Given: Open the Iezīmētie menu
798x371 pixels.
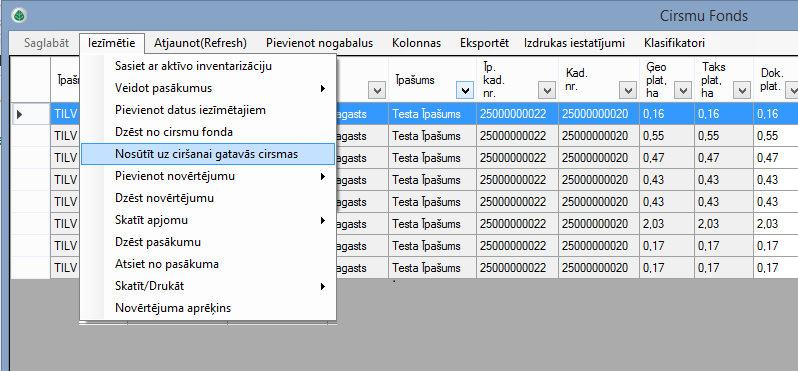Looking at the screenshot, I should pyautogui.click(x=111, y=43).
